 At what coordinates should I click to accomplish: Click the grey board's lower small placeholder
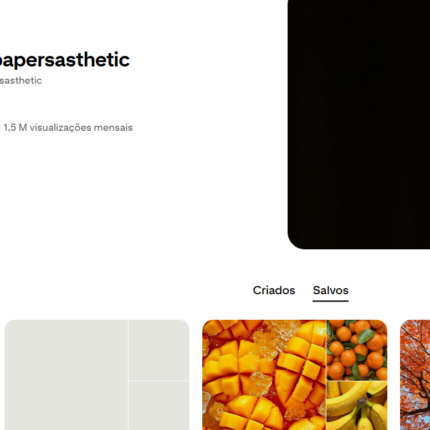(x=159, y=406)
